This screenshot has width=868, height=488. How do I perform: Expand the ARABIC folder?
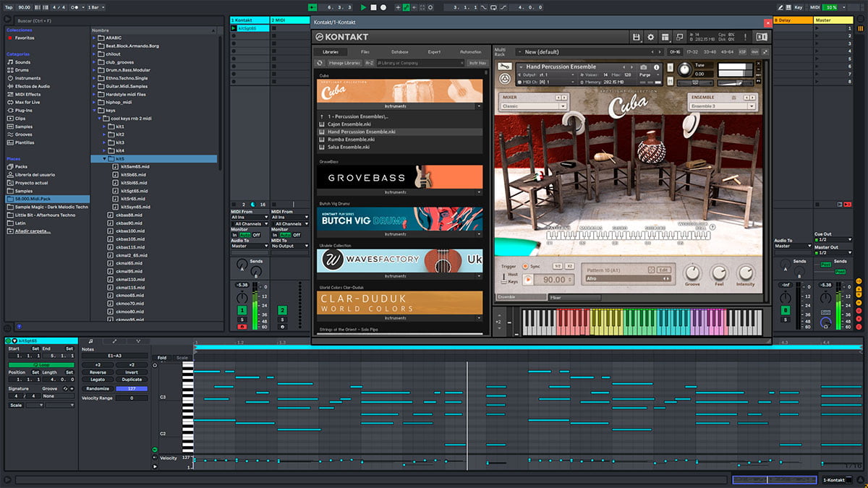pyautogui.click(x=94, y=38)
